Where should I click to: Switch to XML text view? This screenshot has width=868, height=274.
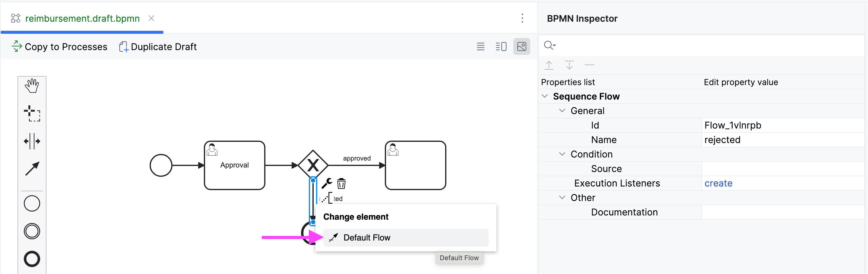(x=481, y=46)
